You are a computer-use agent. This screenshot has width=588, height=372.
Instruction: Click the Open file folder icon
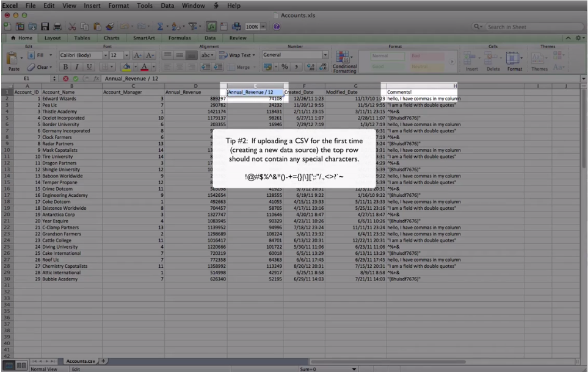click(32, 27)
